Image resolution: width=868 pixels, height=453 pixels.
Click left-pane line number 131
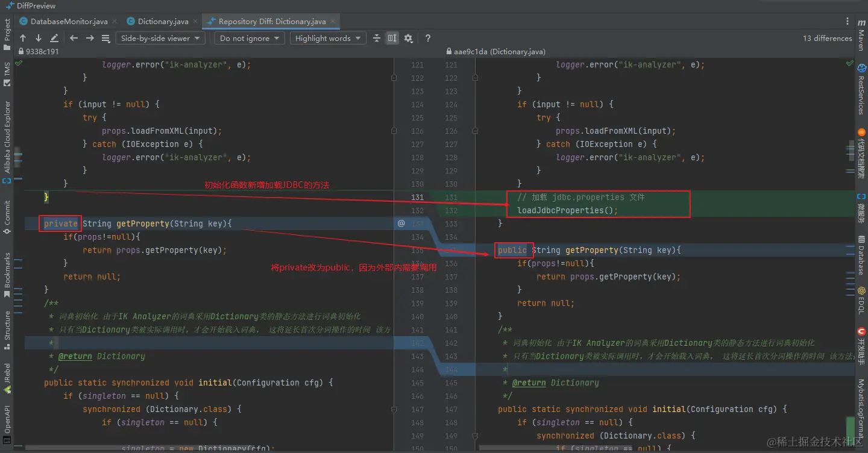pyautogui.click(x=417, y=197)
